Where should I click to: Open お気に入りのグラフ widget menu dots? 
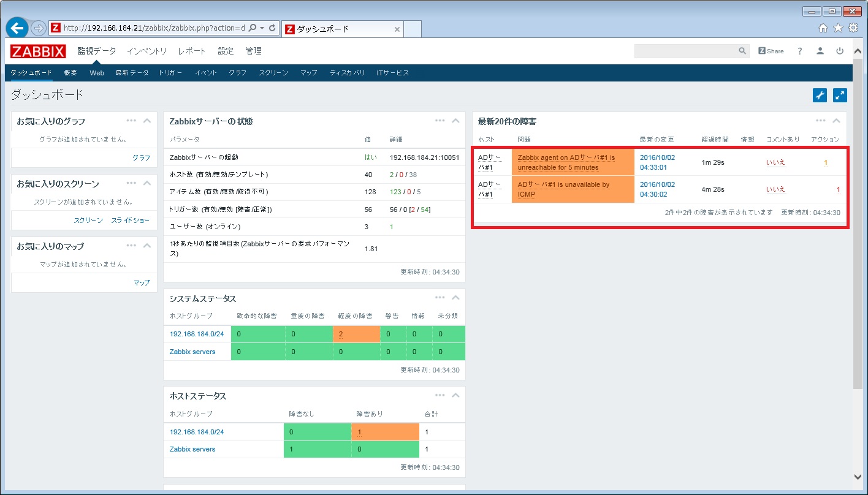click(131, 121)
